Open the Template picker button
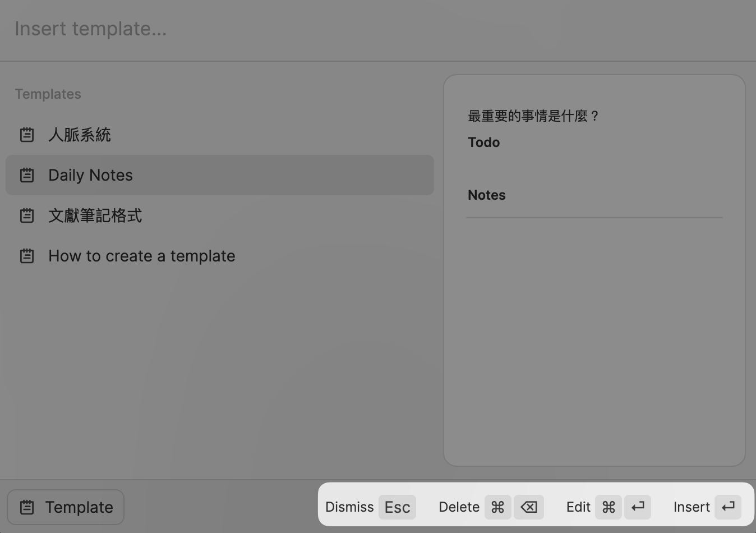 tap(65, 507)
